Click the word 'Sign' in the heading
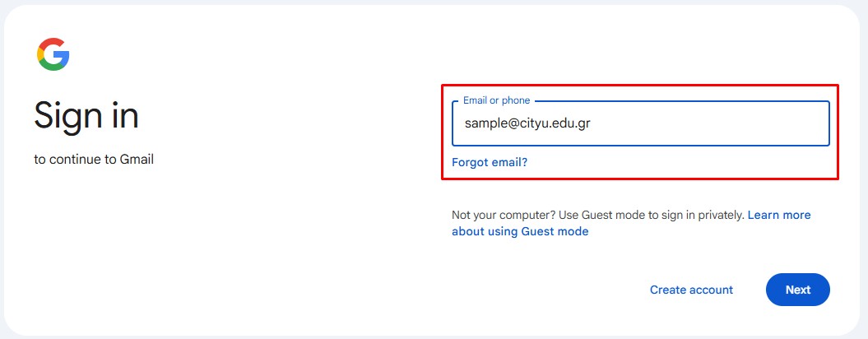 pyautogui.click(x=67, y=116)
